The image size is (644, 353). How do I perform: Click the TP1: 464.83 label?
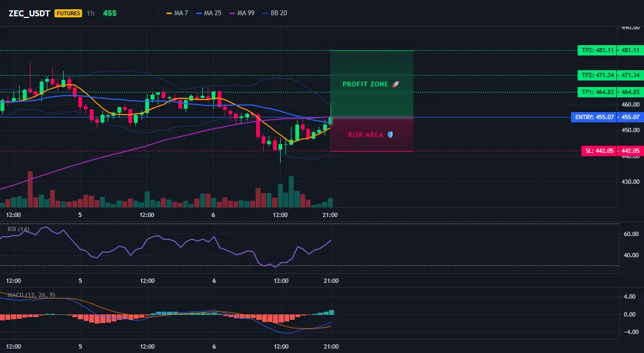coord(597,92)
